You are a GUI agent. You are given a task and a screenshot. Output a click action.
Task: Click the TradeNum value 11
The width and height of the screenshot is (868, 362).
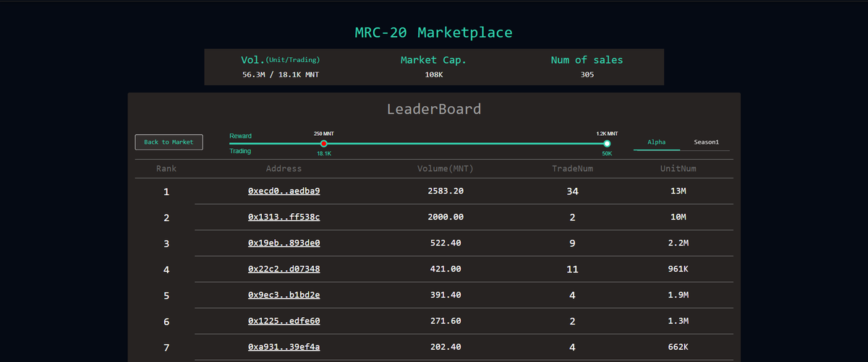pos(572,270)
